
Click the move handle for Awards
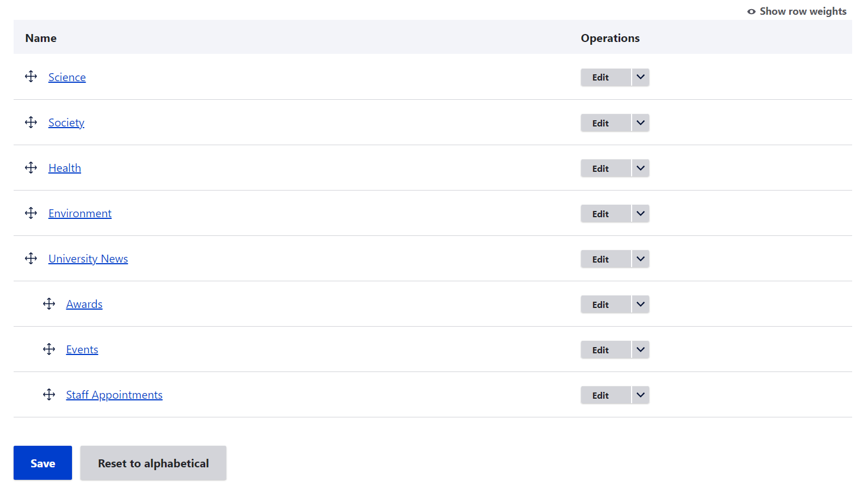coord(49,304)
